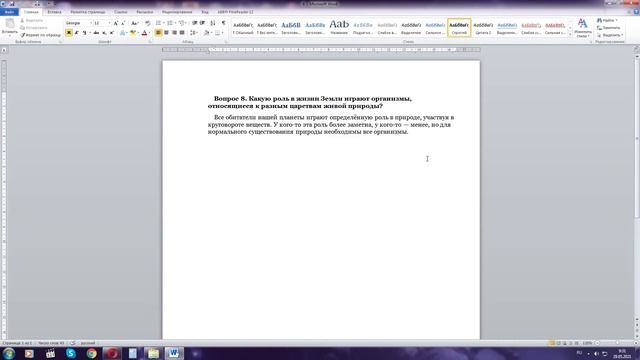Image resolution: width=640 pixels, height=360 pixels.
Task: Switch to Page Layout (Разметка страницы) tab
Action: pyautogui.click(x=88, y=12)
